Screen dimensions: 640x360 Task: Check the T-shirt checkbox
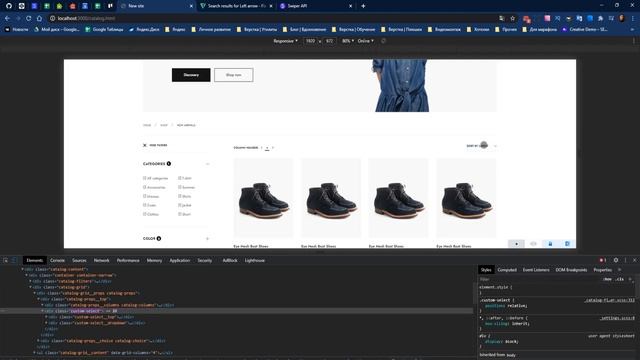pos(180,178)
